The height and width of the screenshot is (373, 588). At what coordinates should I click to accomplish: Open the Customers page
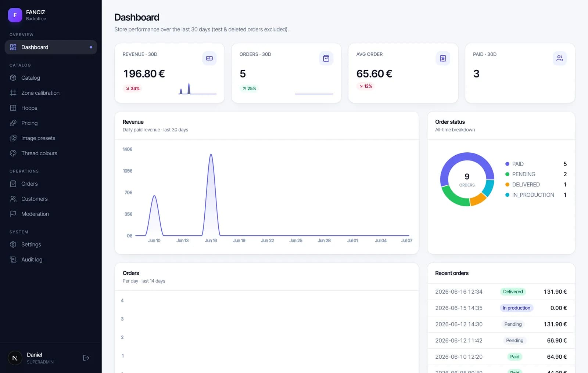pos(51,199)
